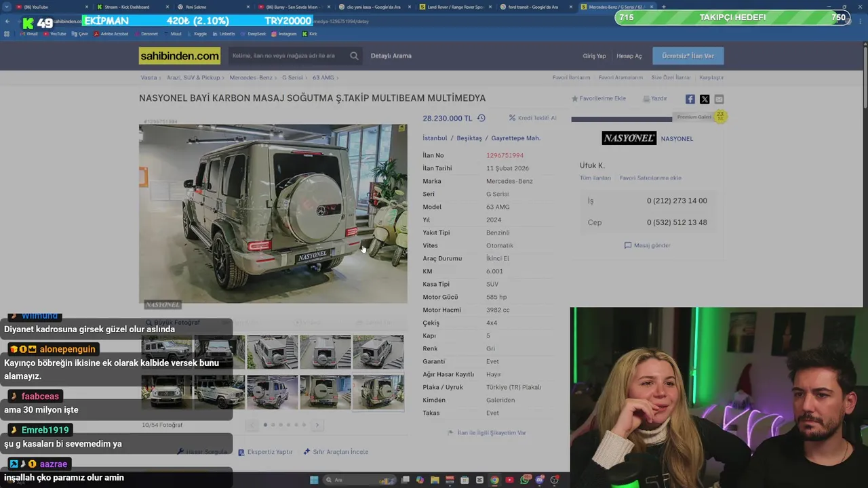Click the Yazdır print icon

coord(646,99)
